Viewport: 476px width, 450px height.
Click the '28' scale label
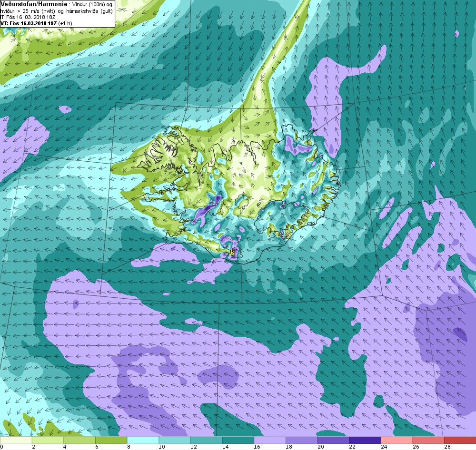[447, 447]
